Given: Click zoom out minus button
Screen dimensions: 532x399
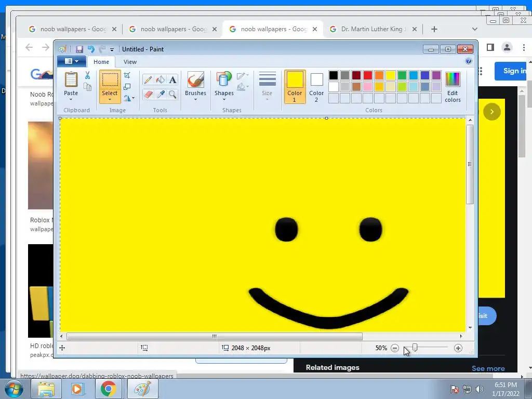Looking at the screenshot, I should point(395,348).
